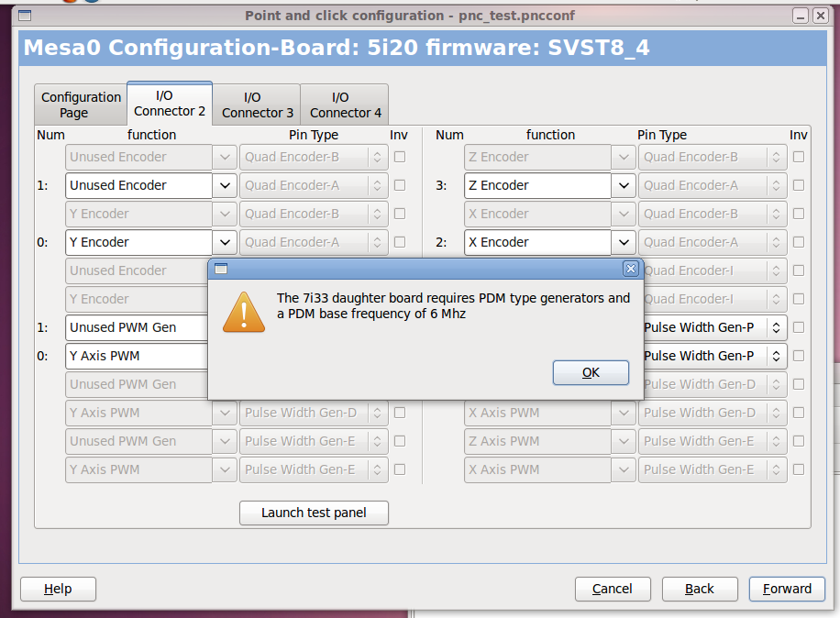
Task: Open Quad Encoder-B pin type in X Encoder row
Action: (713, 214)
